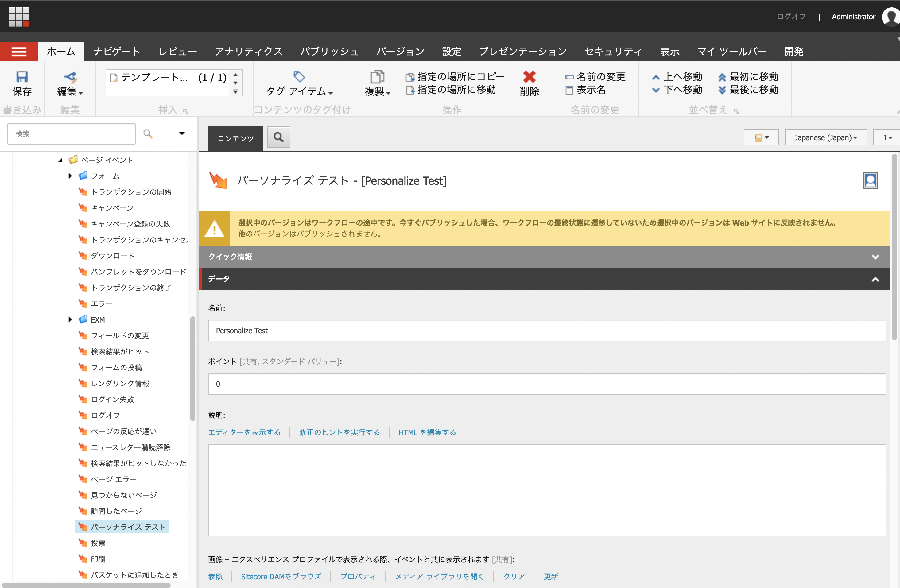The image size is (900, 588).
Task: Select ダウンロード tree item
Action: click(x=113, y=256)
